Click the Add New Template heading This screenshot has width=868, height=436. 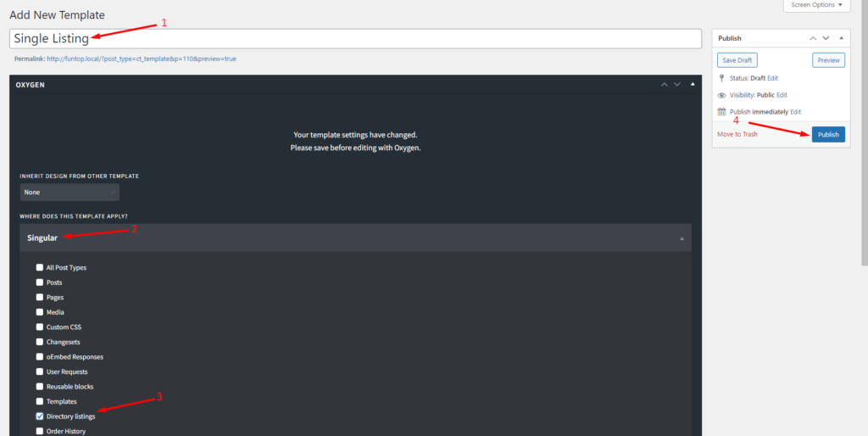click(x=57, y=15)
